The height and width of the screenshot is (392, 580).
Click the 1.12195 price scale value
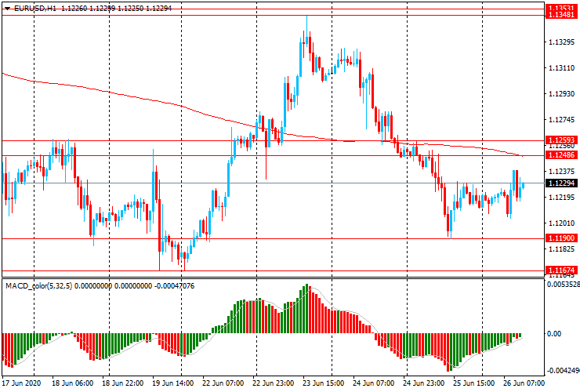561,198
